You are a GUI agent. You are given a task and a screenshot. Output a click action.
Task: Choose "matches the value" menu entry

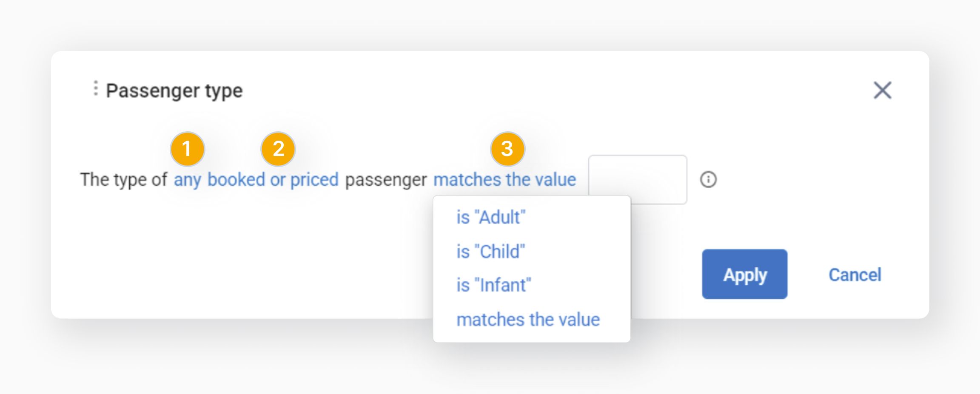[527, 320]
